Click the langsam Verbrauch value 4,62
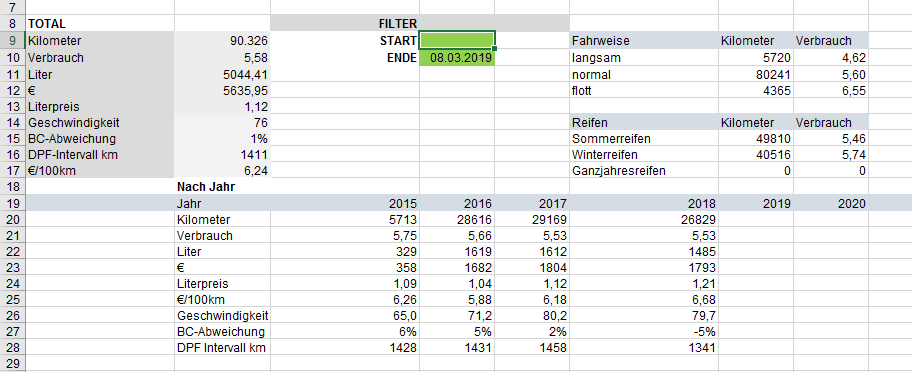Viewport: 912px width, 372px height. tap(831, 58)
